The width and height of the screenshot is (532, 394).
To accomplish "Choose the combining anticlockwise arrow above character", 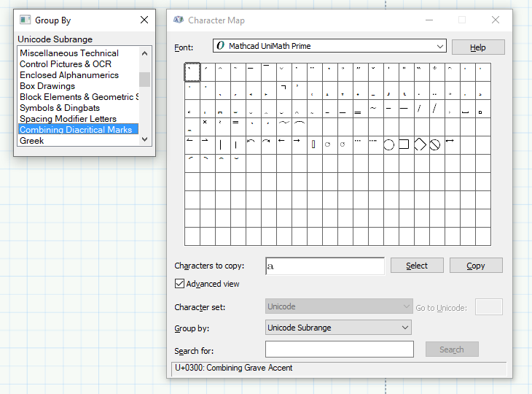I will (254, 145).
